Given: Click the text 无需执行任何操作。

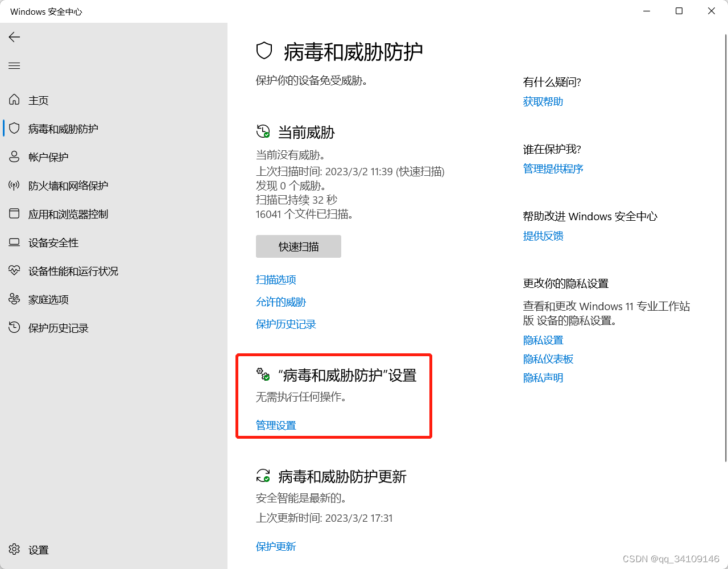Looking at the screenshot, I should [301, 397].
